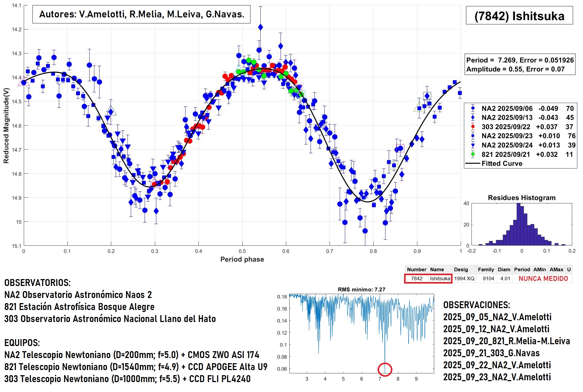The width and height of the screenshot is (583, 392).
Task: Click the RMS minimo: 7.27 plot title
Action: point(361,290)
